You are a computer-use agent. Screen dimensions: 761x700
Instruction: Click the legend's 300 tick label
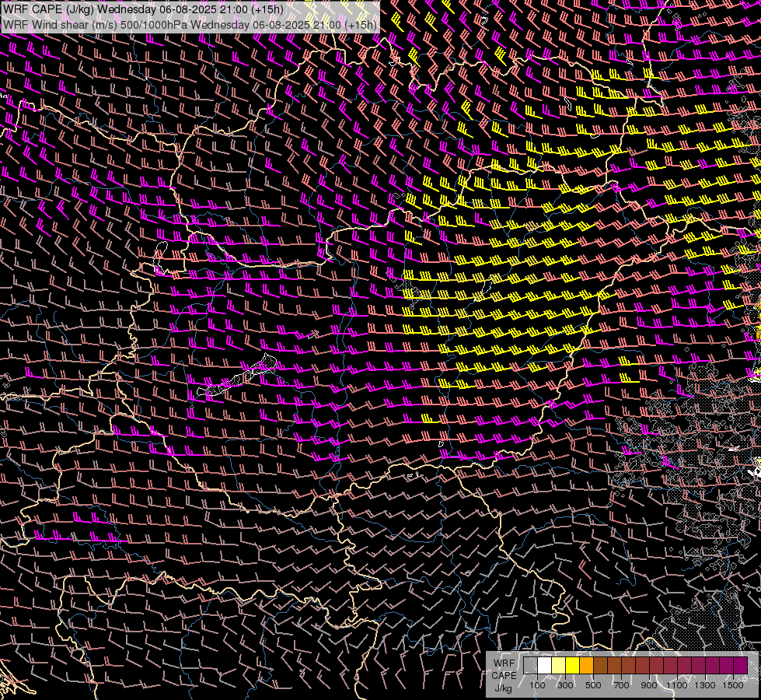(565, 685)
